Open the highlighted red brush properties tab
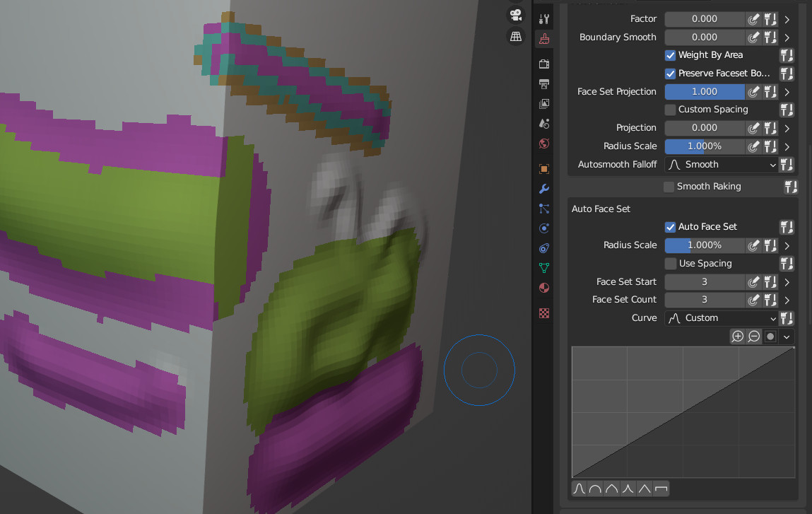The image size is (812, 514). pyautogui.click(x=543, y=40)
